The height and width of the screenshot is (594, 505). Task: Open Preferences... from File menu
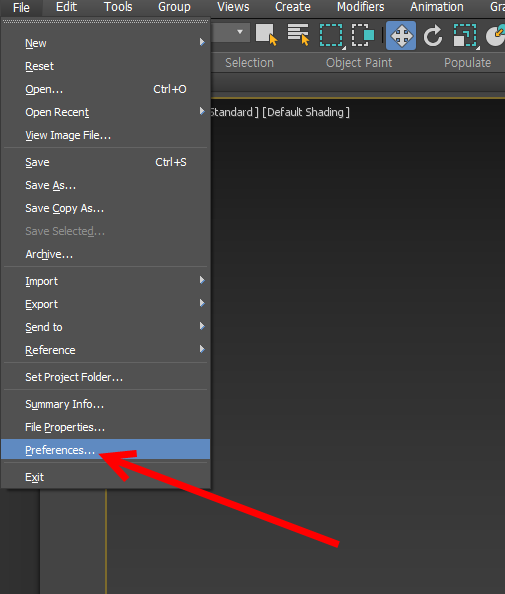pos(106,449)
